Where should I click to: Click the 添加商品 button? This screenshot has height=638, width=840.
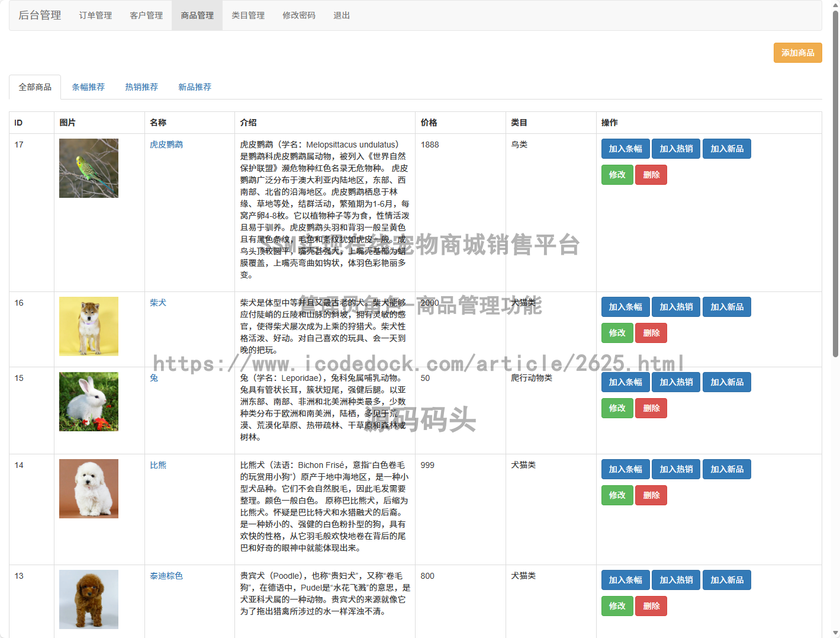797,53
